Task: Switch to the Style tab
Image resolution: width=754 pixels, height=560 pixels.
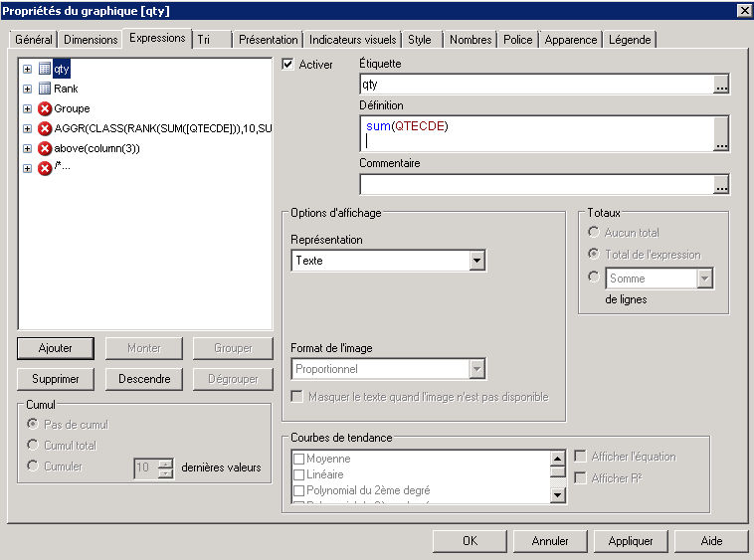Action: pyautogui.click(x=423, y=40)
